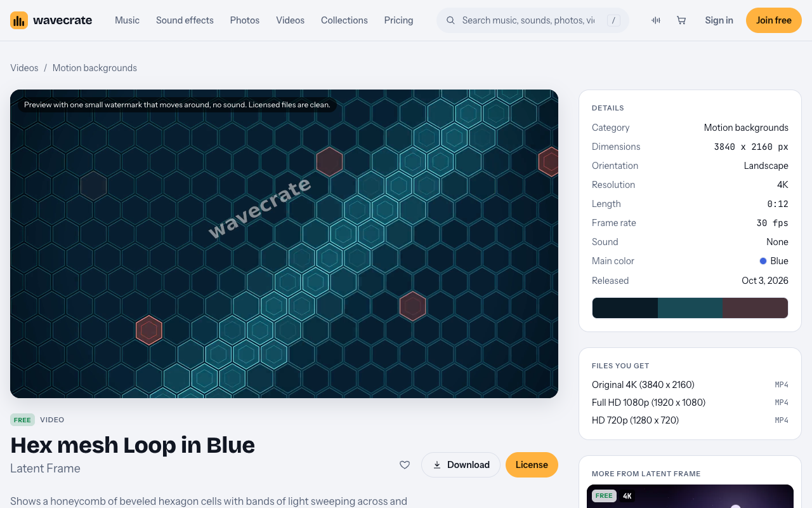Pick the dark navy palette swatch
Screen dimensions: 812x508
pos(625,308)
